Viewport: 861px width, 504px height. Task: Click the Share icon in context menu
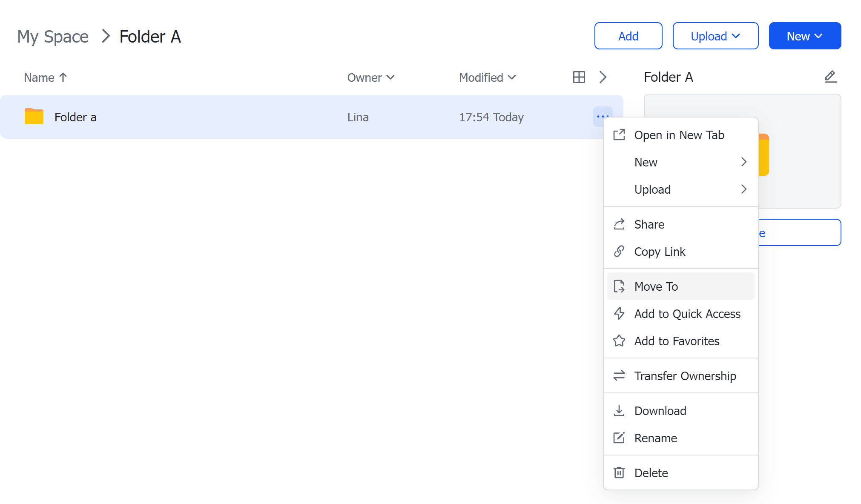(x=619, y=224)
